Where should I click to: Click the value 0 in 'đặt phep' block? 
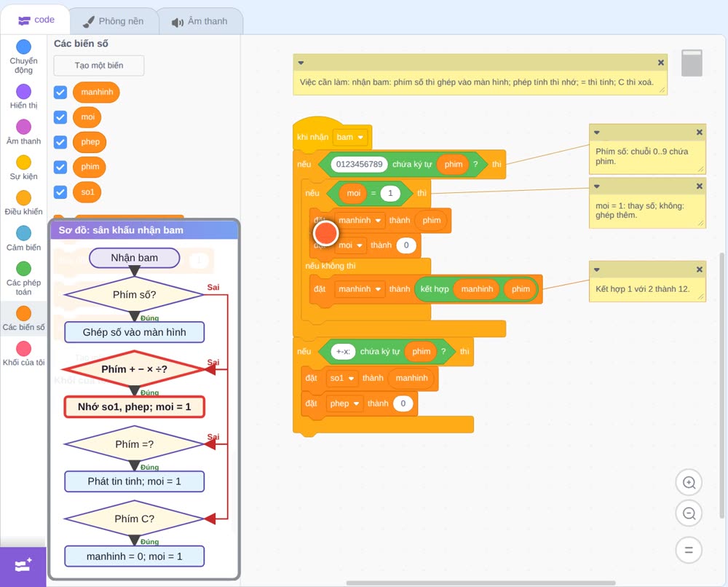click(x=403, y=403)
